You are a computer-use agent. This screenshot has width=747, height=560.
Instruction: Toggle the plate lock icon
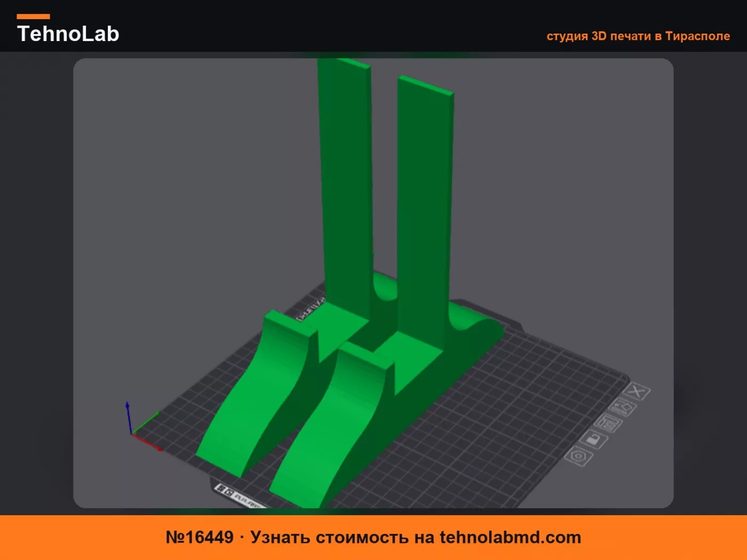point(593,440)
